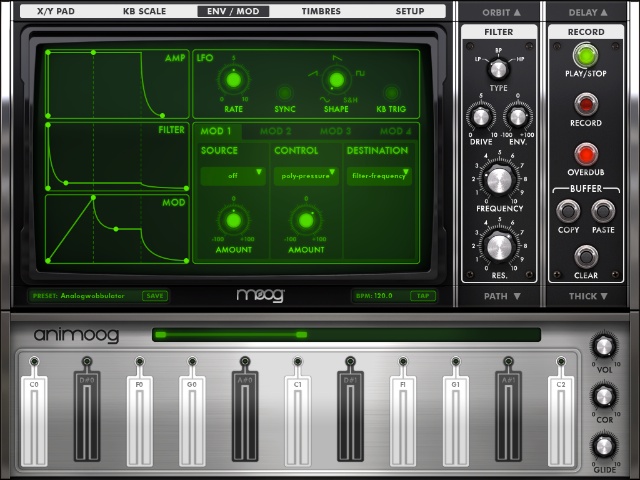The image size is (640, 480).
Task: Click the filter Drive knob
Action: pyautogui.click(x=481, y=117)
